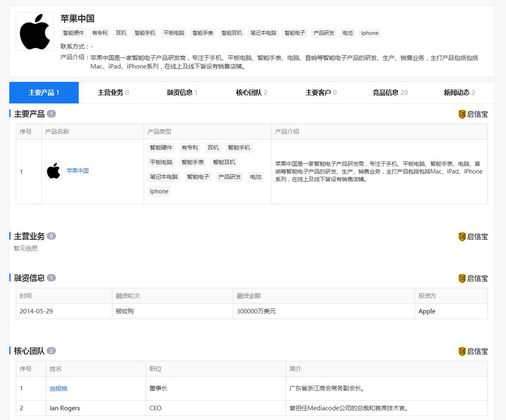Switch to the 新闻动态 tab
The height and width of the screenshot is (420, 506).
coord(459,92)
